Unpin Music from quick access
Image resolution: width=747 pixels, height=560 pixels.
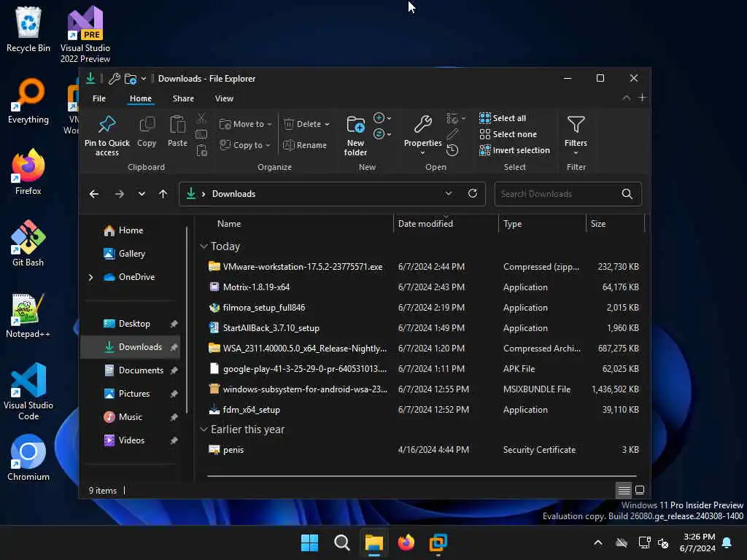click(174, 417)
